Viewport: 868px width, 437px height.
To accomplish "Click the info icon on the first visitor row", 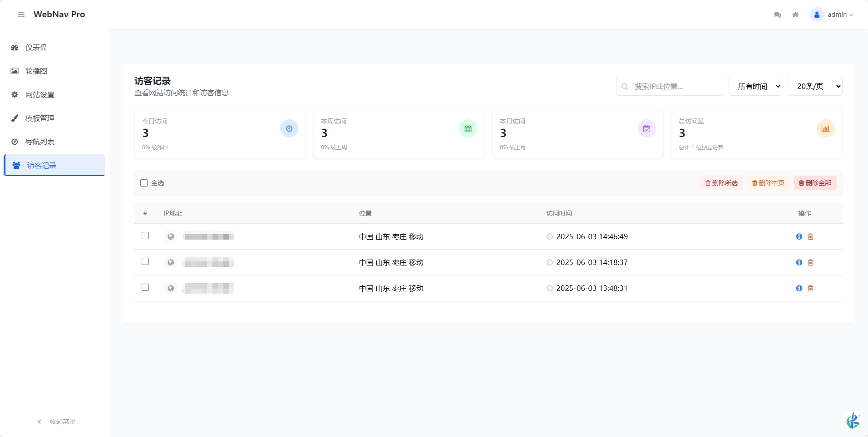I will tap(799, 236).
